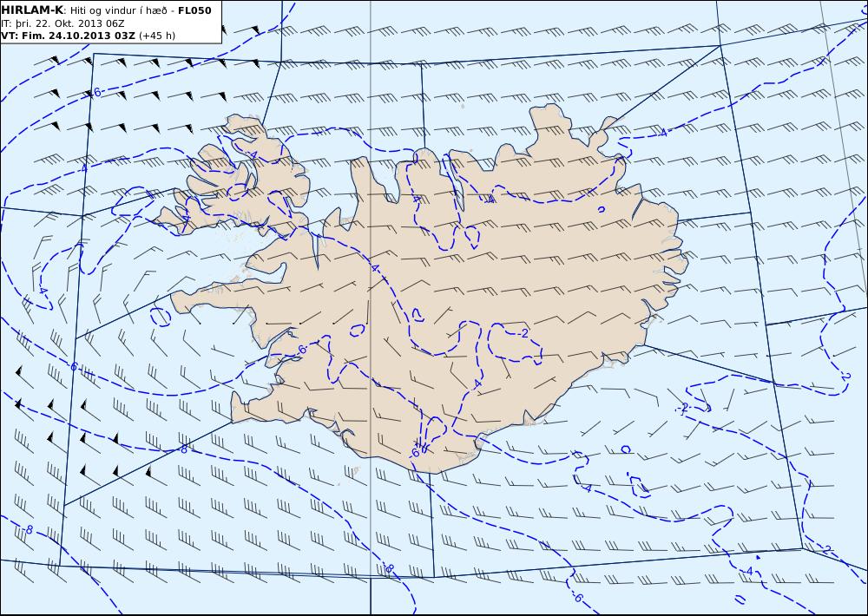Image resolution: width=868 pixels, height=616 pixels.
Task: Click the bold HIRLAM-K model name
Action: point(32,10)
